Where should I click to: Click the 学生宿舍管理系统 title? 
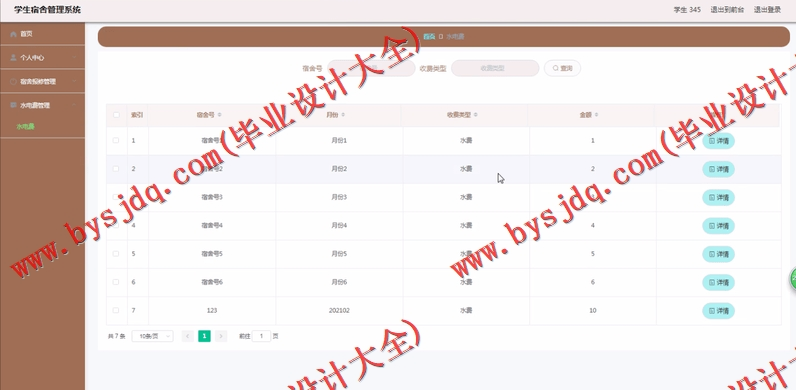point(47,10)
